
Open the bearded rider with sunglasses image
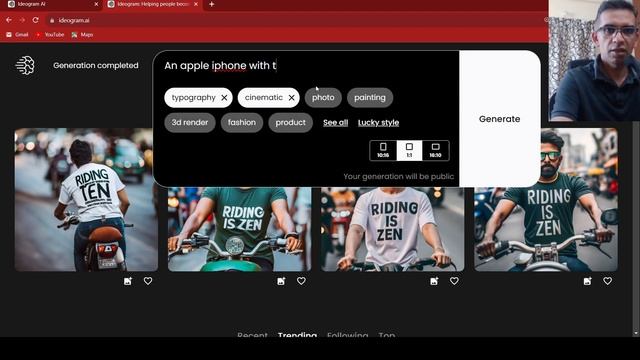546,200
